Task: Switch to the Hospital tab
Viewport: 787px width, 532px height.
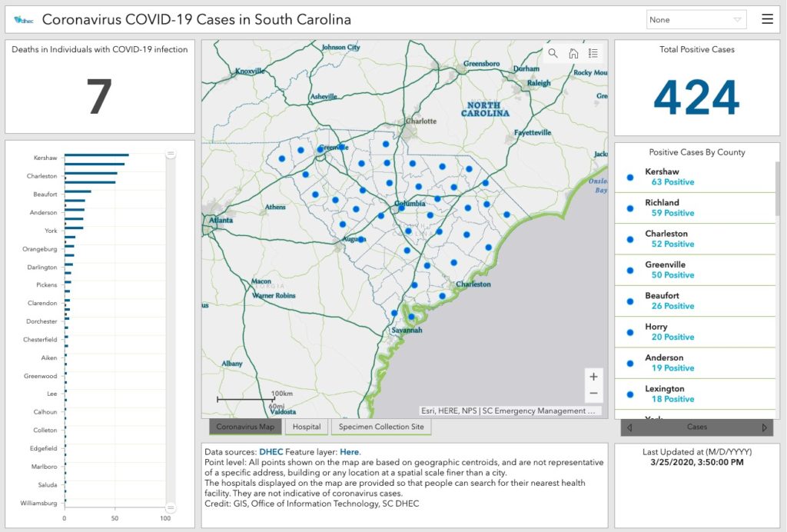Action: (307, 427)
